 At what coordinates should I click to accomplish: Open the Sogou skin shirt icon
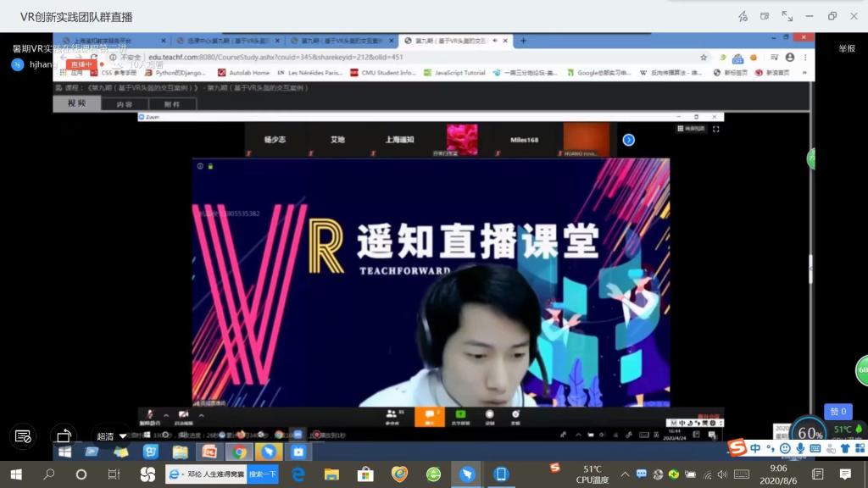(845, 448)
